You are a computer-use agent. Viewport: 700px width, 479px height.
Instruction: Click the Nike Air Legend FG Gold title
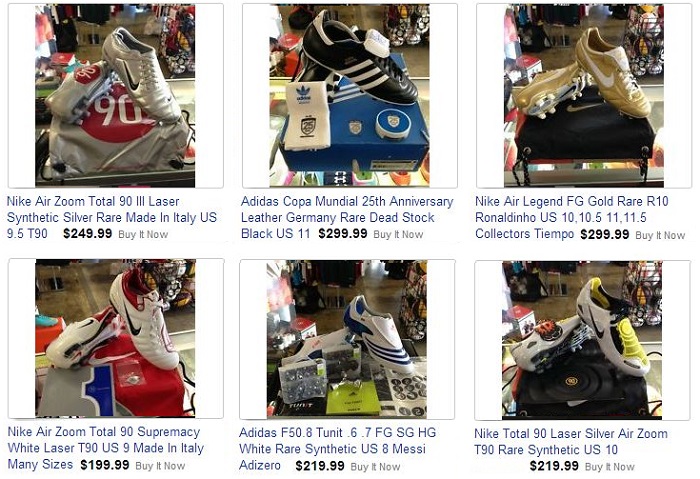pos(572,217)
